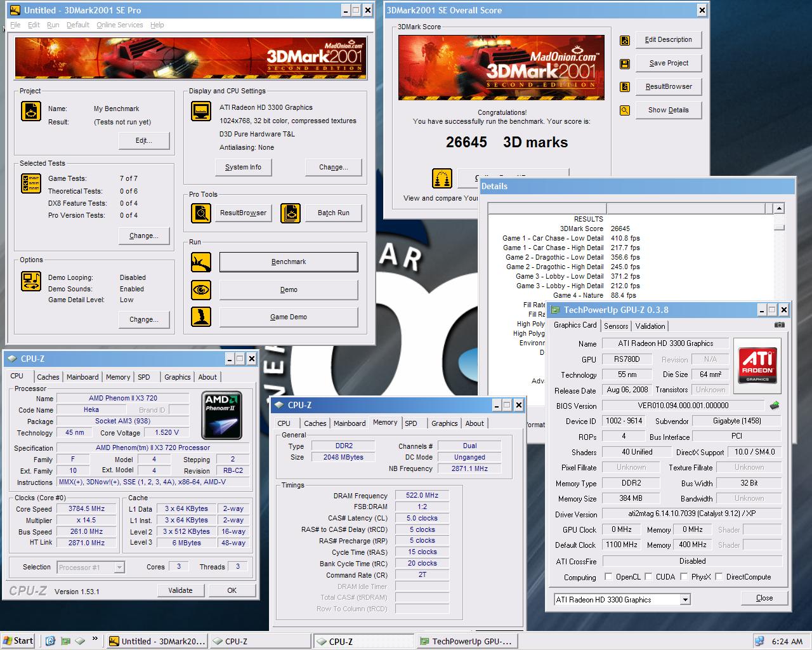
Task: Click the Project Edit button
Action: (x=144, y=140)
